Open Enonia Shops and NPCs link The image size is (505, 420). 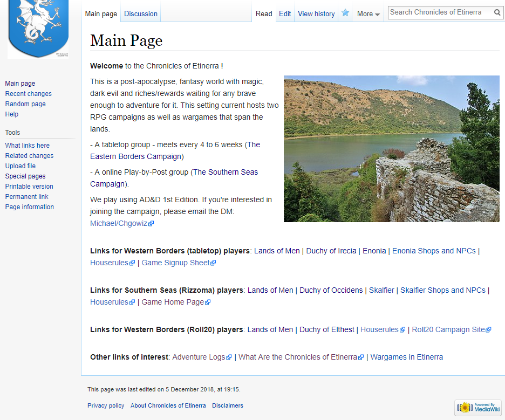434,251
